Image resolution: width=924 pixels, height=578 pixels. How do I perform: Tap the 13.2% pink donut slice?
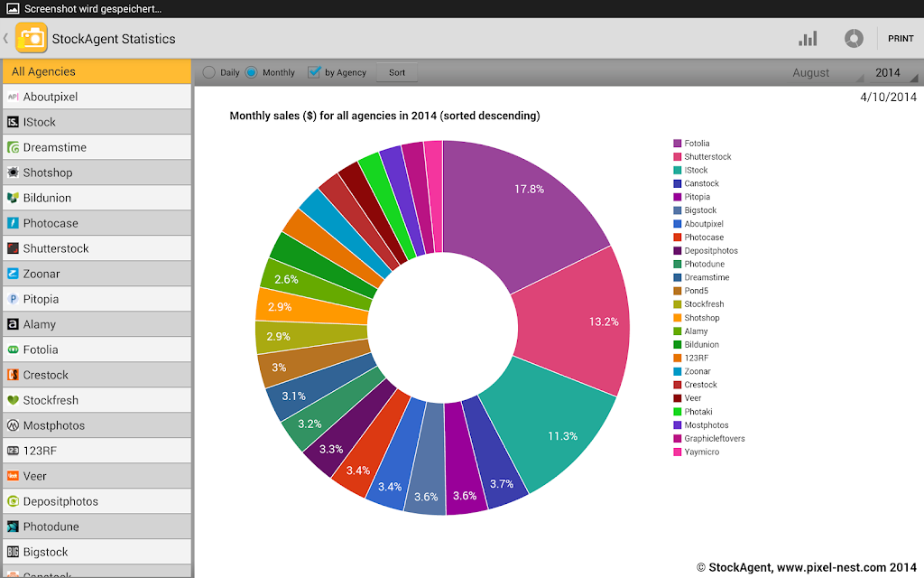click(580, 322)
